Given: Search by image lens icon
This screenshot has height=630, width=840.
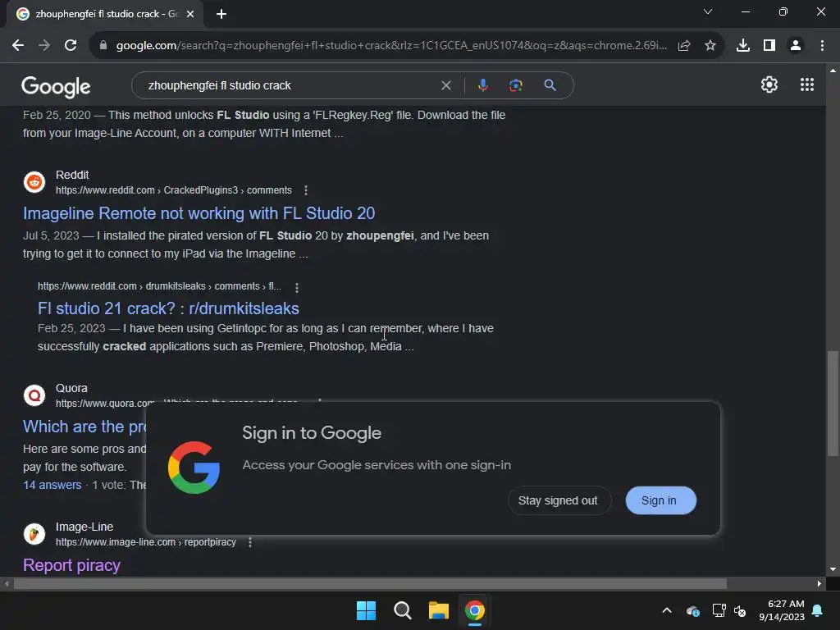Looking at the screenshot, I should click(x=516, y=85).
